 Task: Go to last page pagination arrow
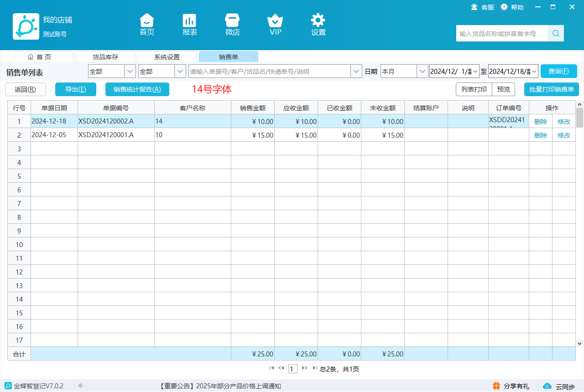pyautogui.click(x=315, y=368)
